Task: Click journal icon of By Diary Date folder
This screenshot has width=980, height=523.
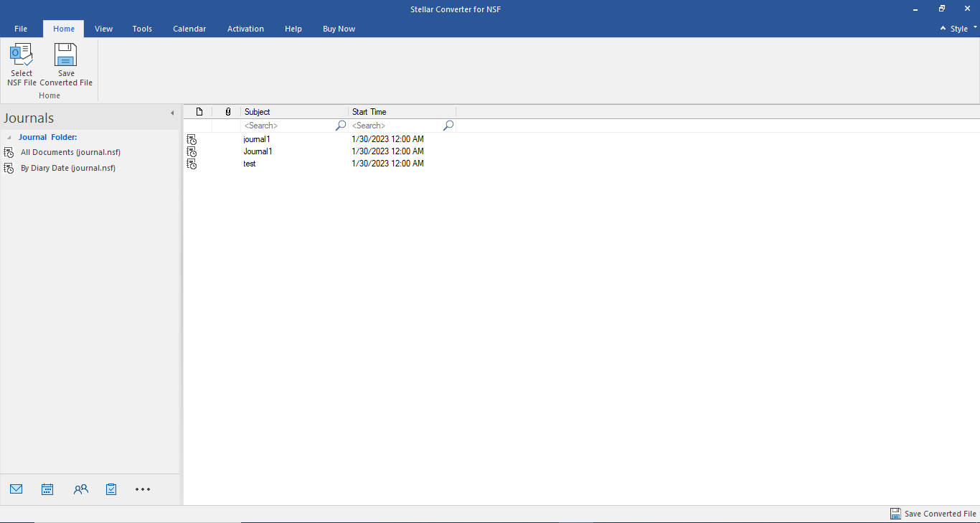Action: click(9, 168)
